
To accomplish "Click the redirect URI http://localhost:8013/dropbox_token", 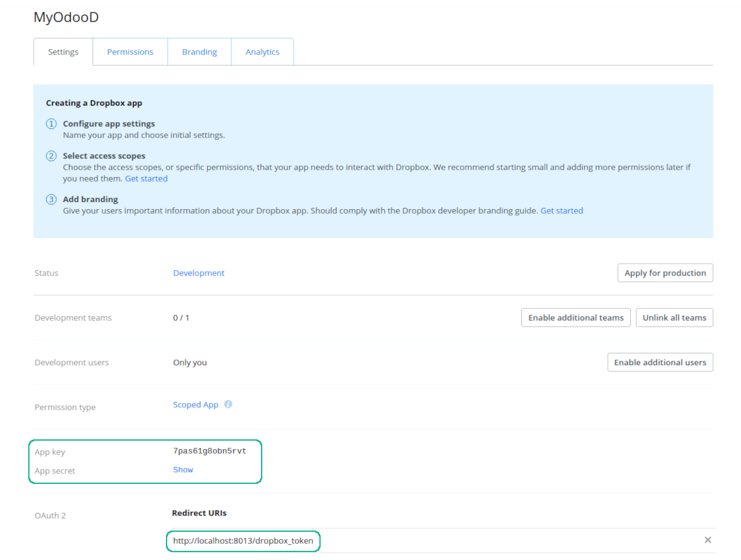I will (x=243, y=540).
